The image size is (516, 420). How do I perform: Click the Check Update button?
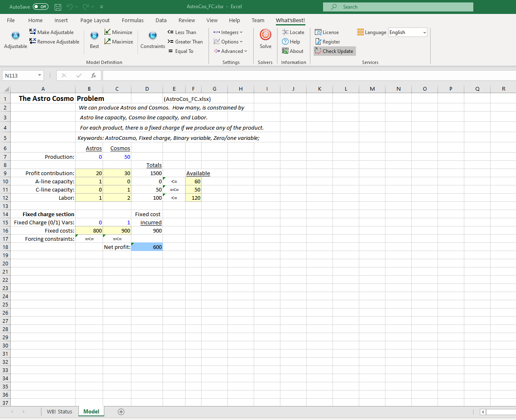click(335, 51)
